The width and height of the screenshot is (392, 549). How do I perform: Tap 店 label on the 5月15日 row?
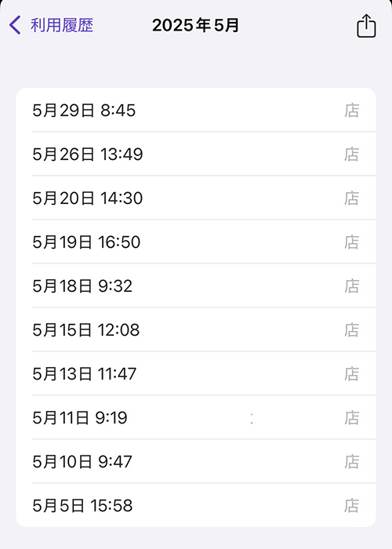point(352,330)
